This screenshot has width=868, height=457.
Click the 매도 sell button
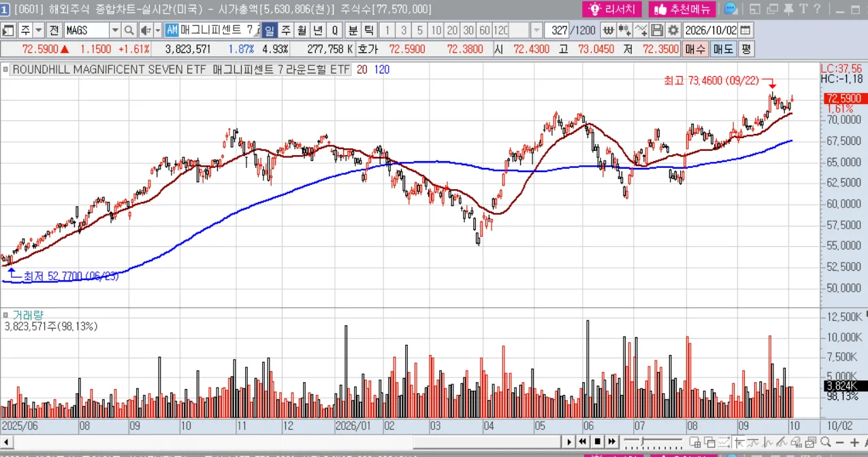[x=723, y=49]
